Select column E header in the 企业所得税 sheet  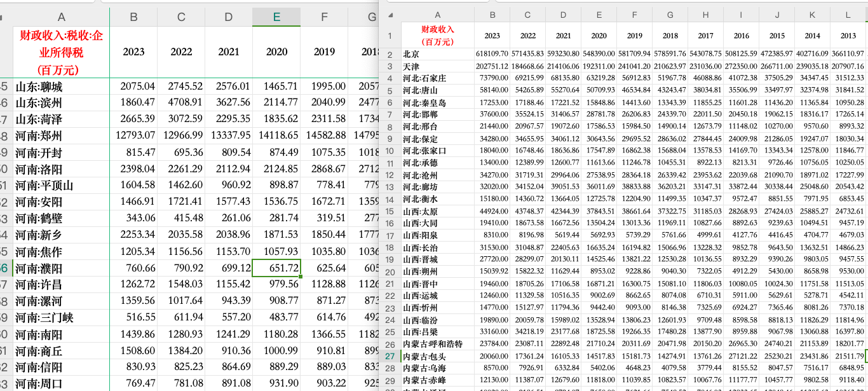coord(276,17)
